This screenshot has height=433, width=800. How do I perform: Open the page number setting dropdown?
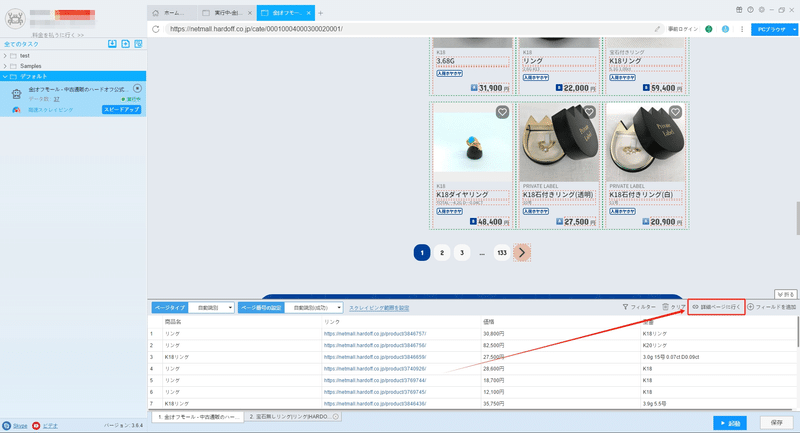pyautogui.click(x=314, y=308)
